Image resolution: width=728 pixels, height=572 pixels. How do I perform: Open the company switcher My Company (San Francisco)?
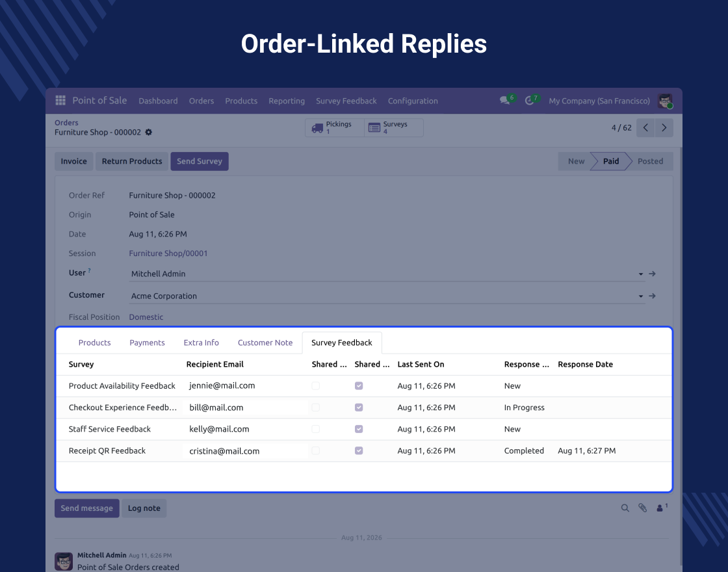(x=599, y=101)
